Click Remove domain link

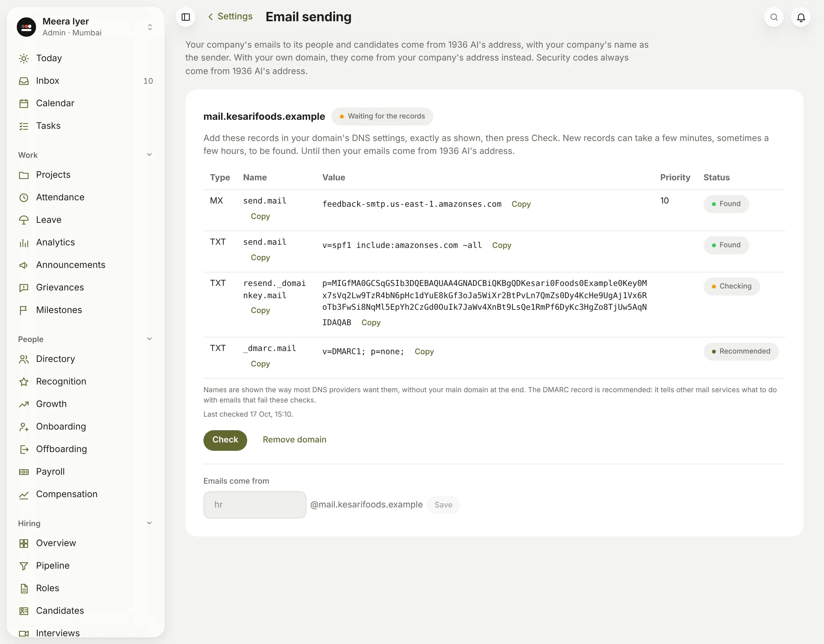(x=295, y=440)
